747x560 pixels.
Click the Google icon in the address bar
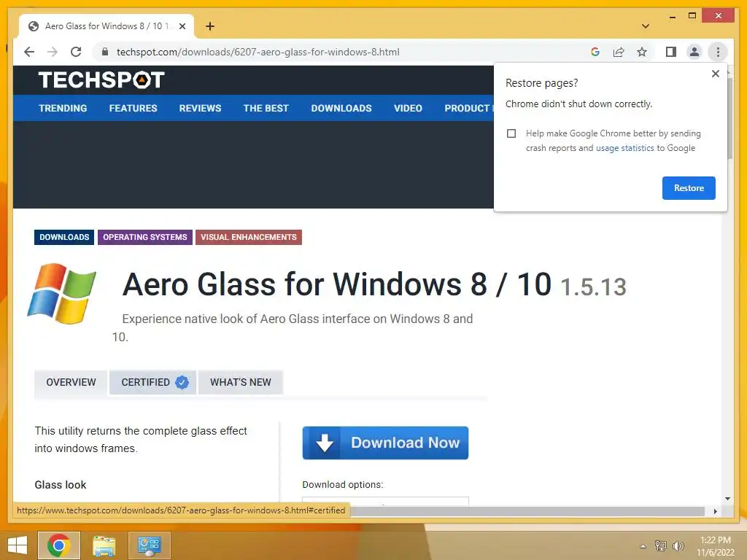click(595, 52)
